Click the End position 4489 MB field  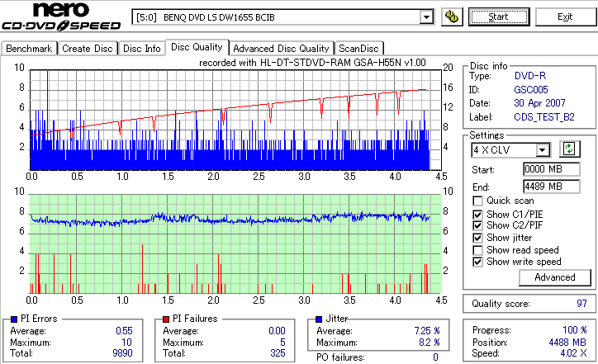coord(551,187)
